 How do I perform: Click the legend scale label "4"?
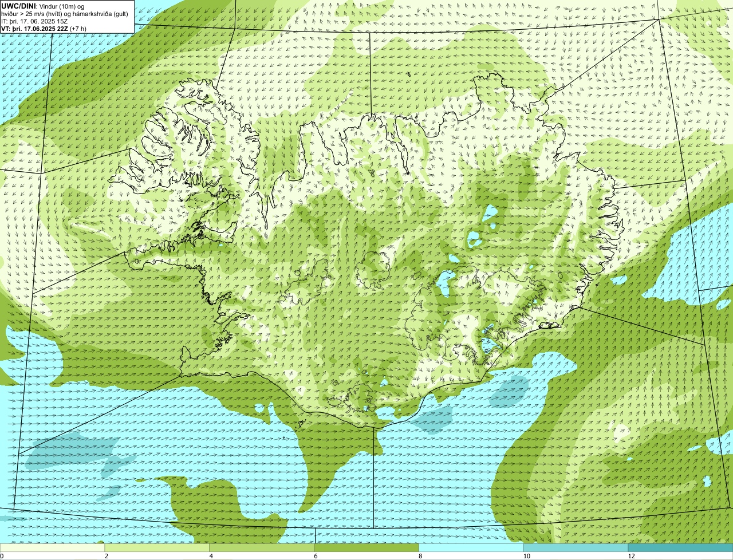coord(211,556)
